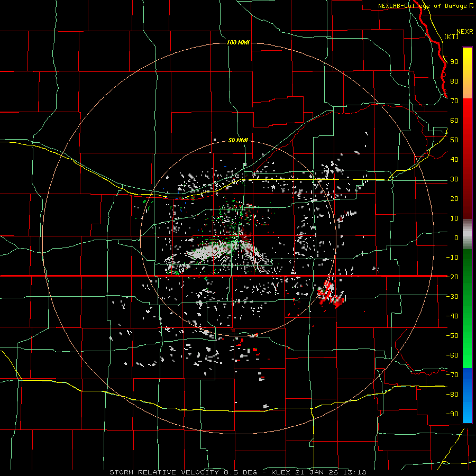This screenshot has width=476, height=476.
Task: Select the -10 scale label
Action: point(452,258)
